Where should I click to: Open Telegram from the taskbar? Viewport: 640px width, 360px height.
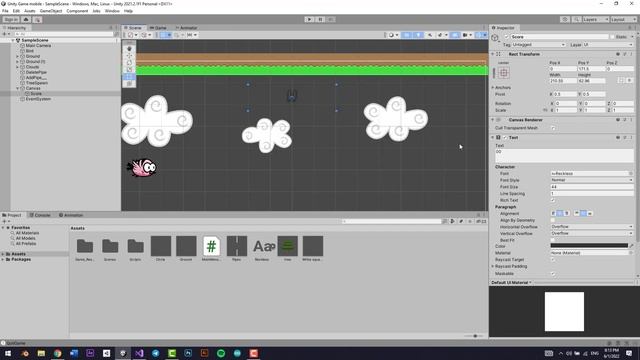pos(156,353)
